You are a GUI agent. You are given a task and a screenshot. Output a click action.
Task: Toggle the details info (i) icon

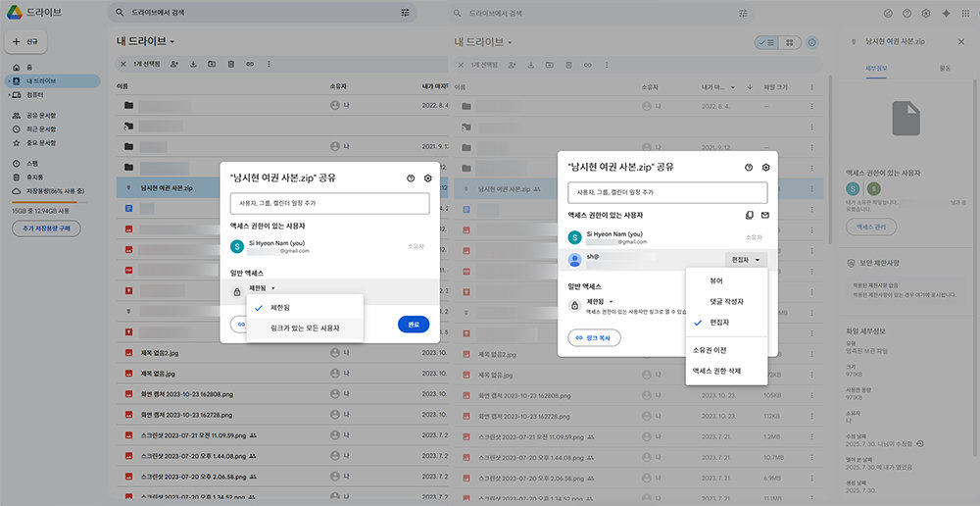[x=811, y=43]
